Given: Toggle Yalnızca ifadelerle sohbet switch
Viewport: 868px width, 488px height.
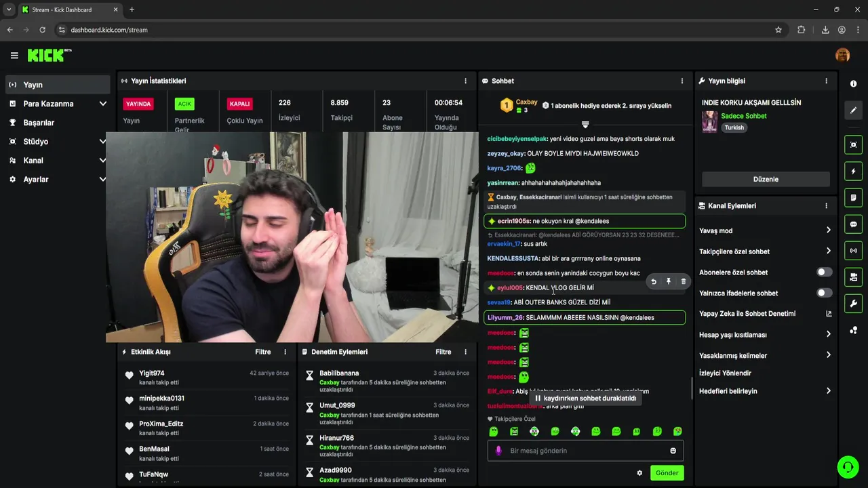Looking at the screenshot, I should 824,293.
